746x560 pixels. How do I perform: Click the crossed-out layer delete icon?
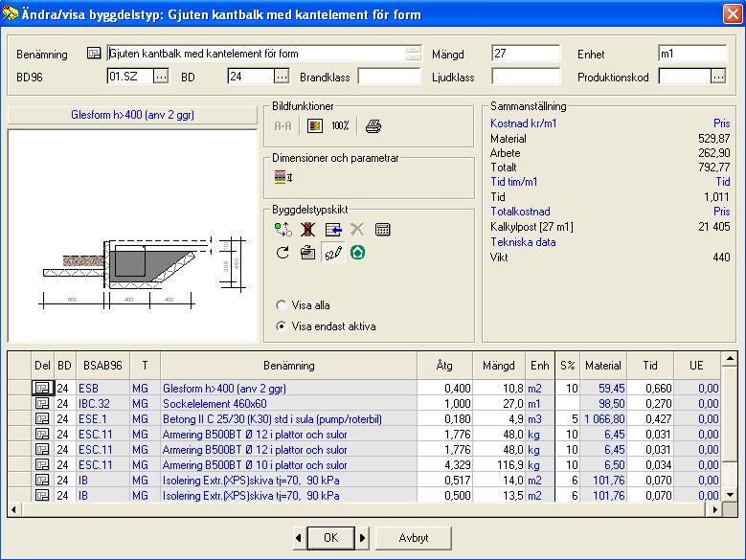[307, 230]
